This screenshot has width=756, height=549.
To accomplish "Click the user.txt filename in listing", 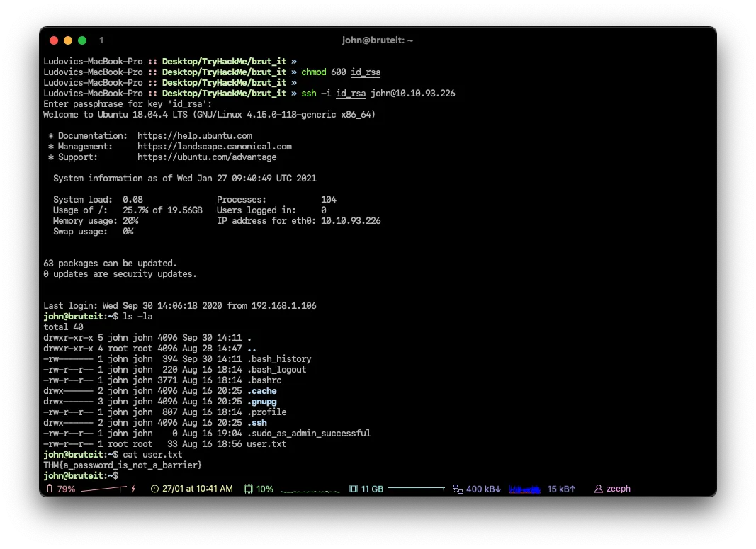I will click(x=266, y=443).
